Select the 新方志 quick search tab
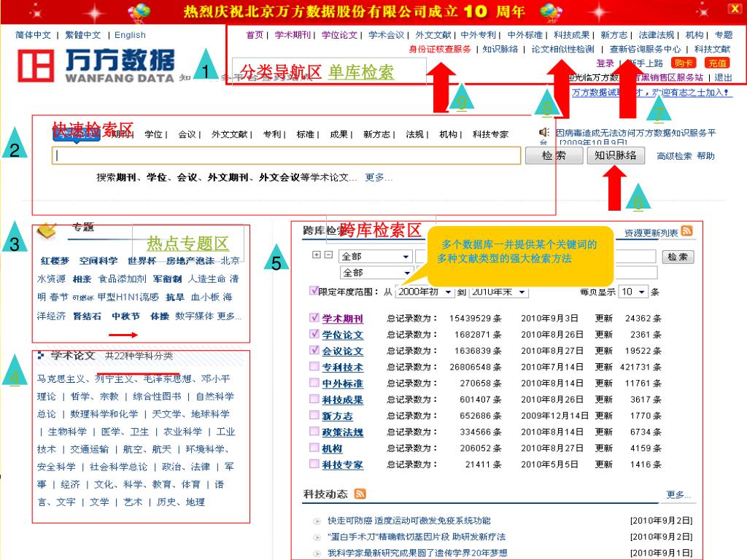 point(376,135)
